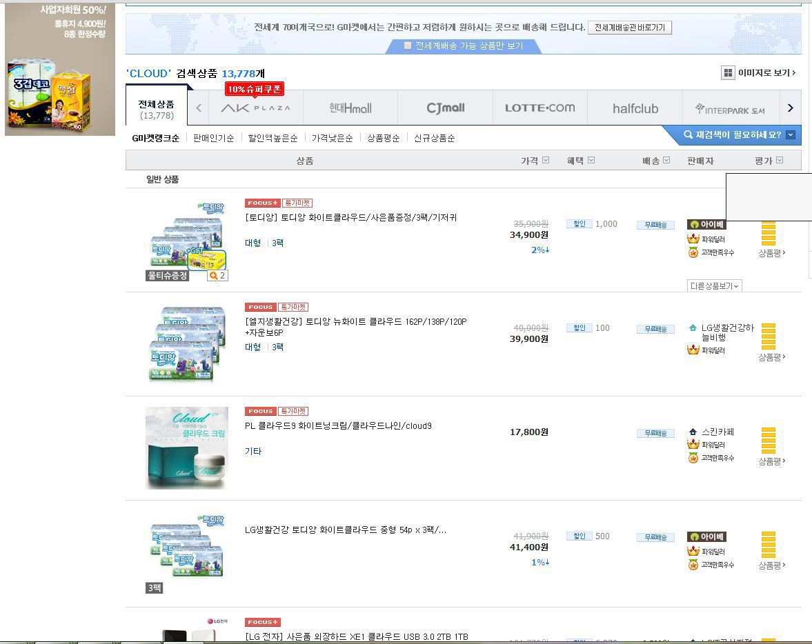Click 무료배송 badge in PL 클라우드9 row

[x=655, y=433]
